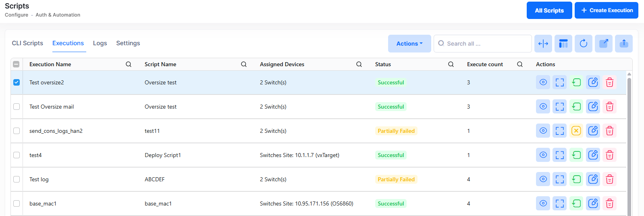View details of base_mac1 execution

click(x=543, y=203)
